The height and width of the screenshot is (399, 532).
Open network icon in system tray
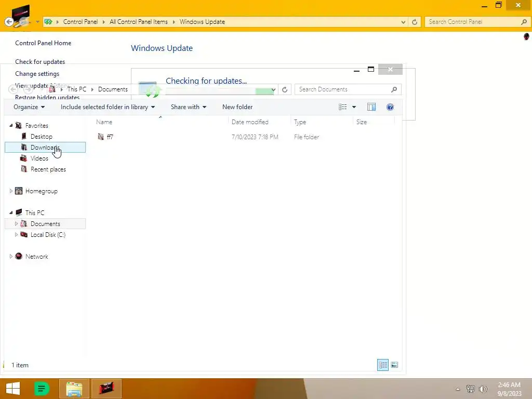470,389
